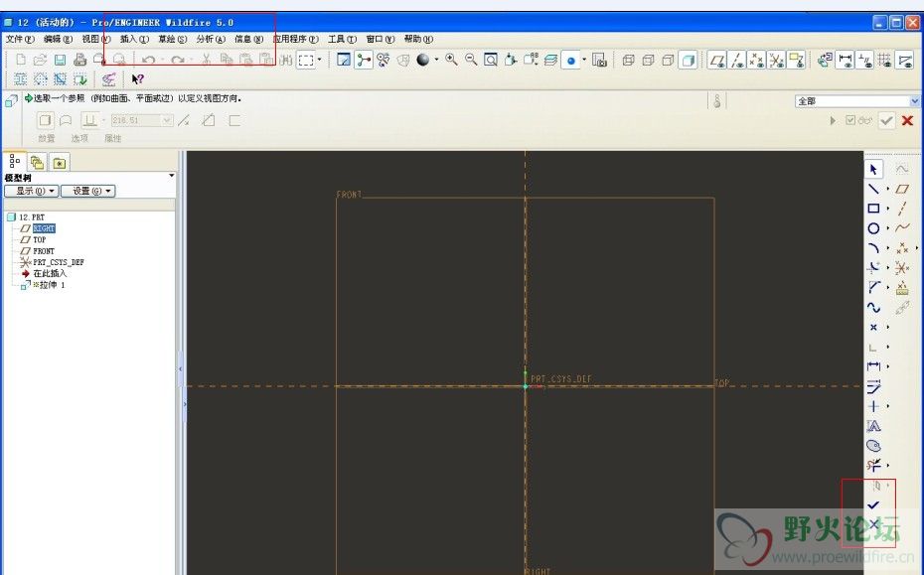Select PRT_CSYS_DEF in model tree
924x575 pixels.
click(x=59, y=262)
